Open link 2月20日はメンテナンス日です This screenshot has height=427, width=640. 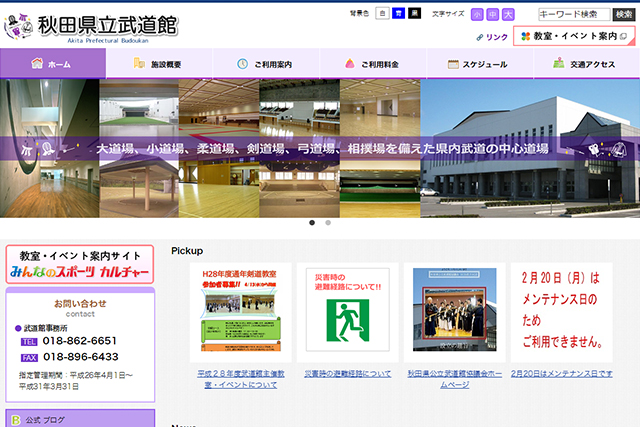(x=562, y=374)
